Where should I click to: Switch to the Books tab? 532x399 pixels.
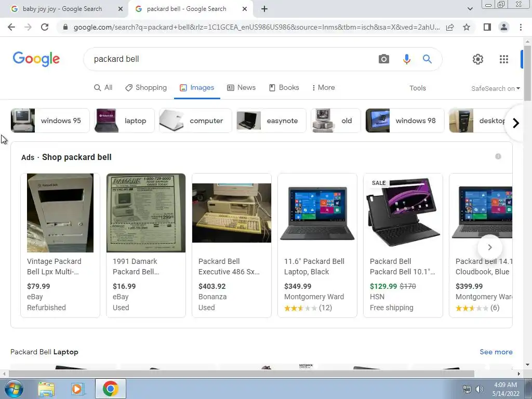pyautogui.click(x=284, y=87)
